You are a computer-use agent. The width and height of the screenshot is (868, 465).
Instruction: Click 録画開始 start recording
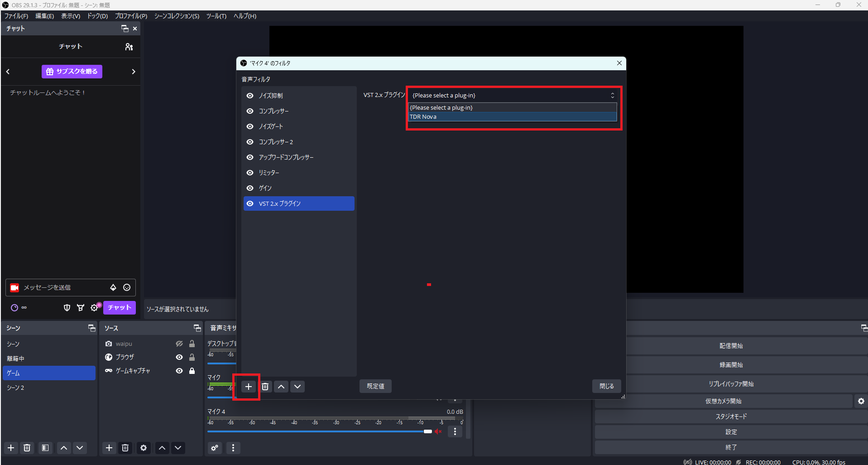tap(731, 365)
